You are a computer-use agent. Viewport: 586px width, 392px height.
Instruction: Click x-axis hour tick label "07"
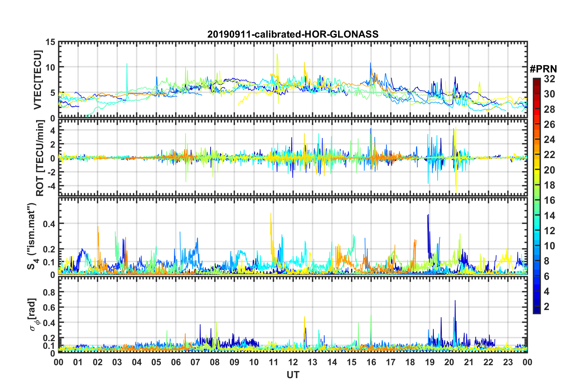click(195, 362)
